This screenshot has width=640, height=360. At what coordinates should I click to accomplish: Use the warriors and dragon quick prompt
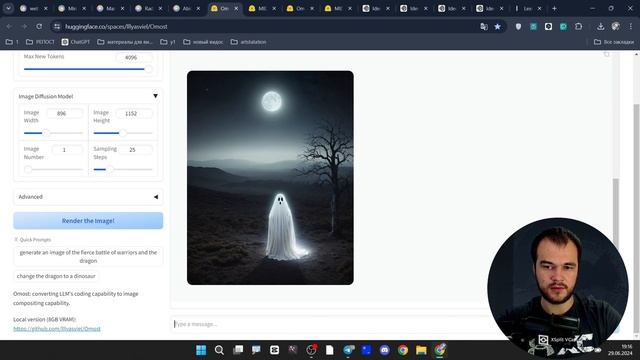point(88,256)
